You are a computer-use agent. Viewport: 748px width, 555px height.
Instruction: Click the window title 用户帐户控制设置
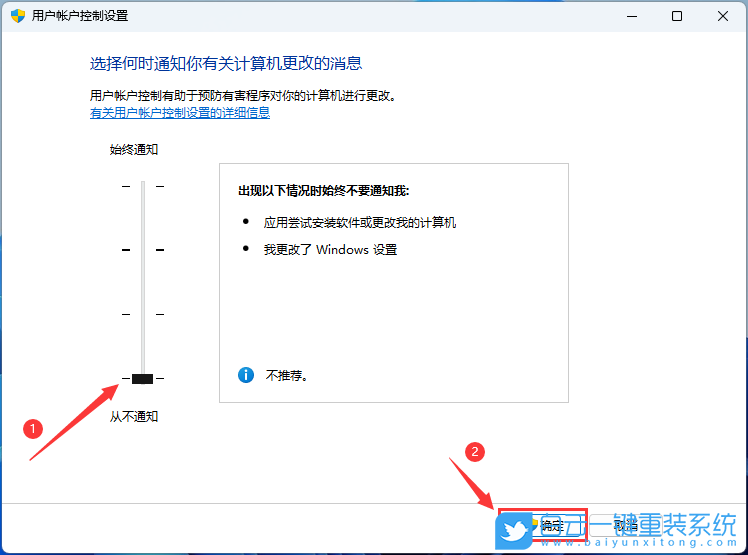pos(80,16)
